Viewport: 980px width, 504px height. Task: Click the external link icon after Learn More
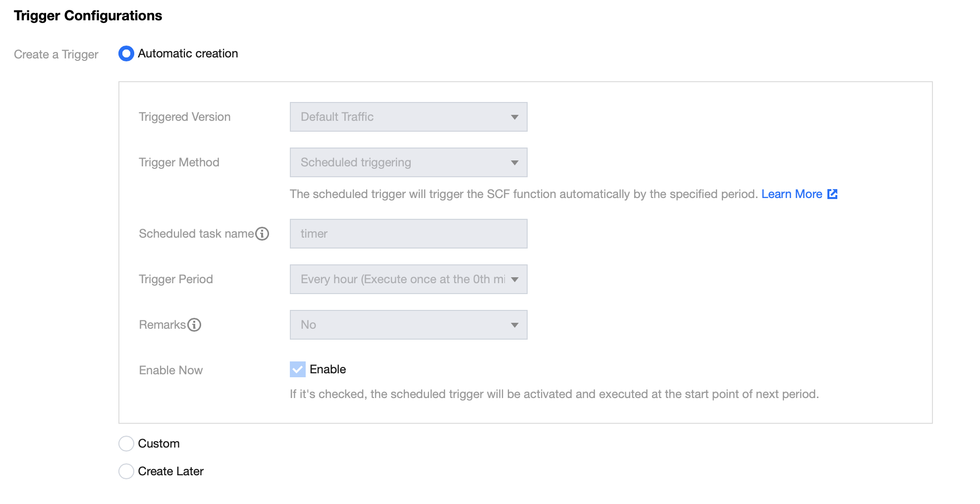[x=832, y=194]
